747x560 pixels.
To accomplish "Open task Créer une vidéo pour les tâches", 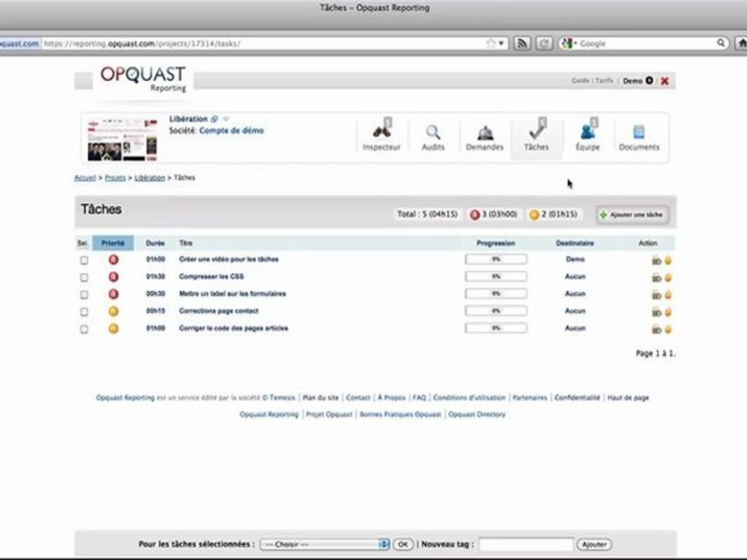I will (x=229, y=259).
